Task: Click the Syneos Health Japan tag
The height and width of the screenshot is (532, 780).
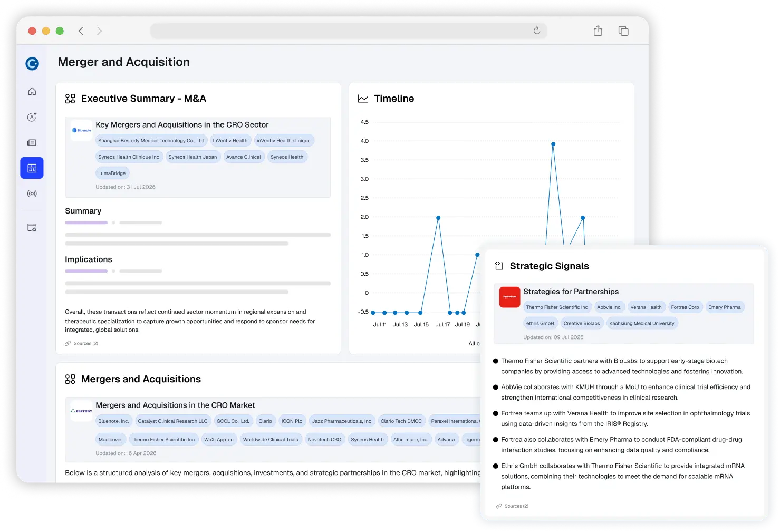Action: pos(192,157)
